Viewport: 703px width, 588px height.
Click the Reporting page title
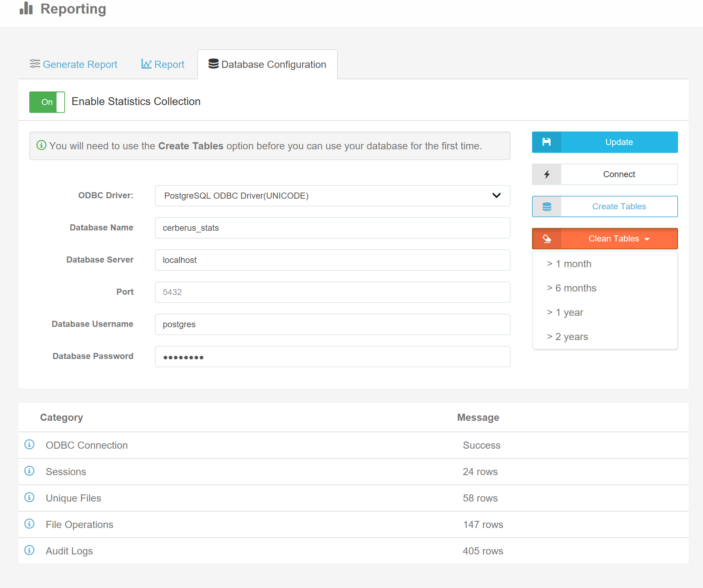coord(73,9)
